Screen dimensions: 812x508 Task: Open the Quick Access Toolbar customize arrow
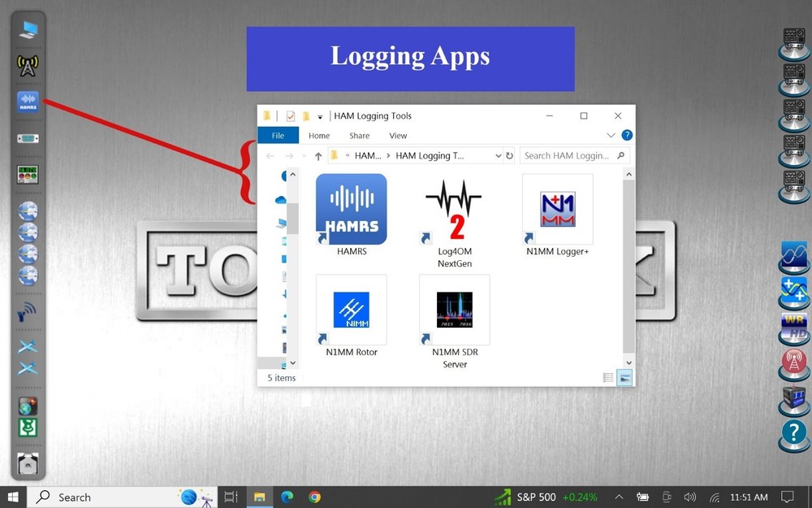coord(321,117)
